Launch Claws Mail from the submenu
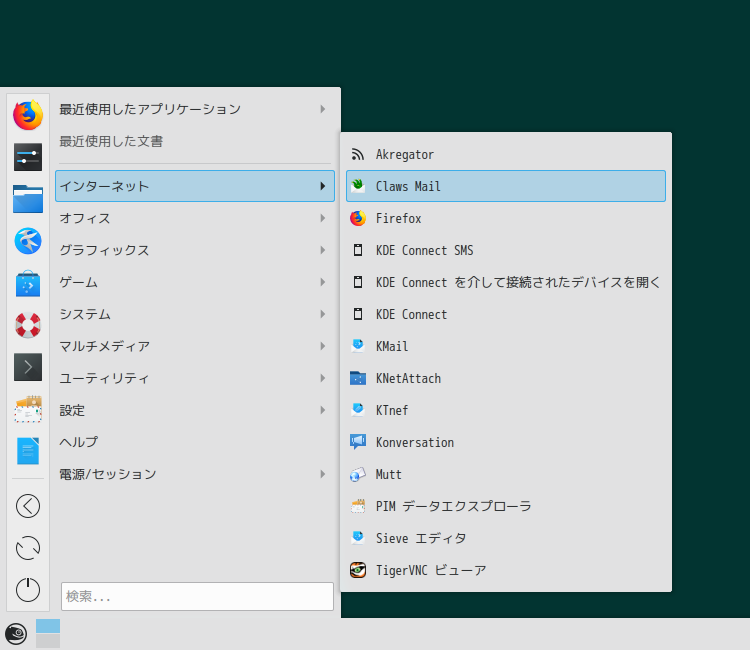 coord(506,186)
